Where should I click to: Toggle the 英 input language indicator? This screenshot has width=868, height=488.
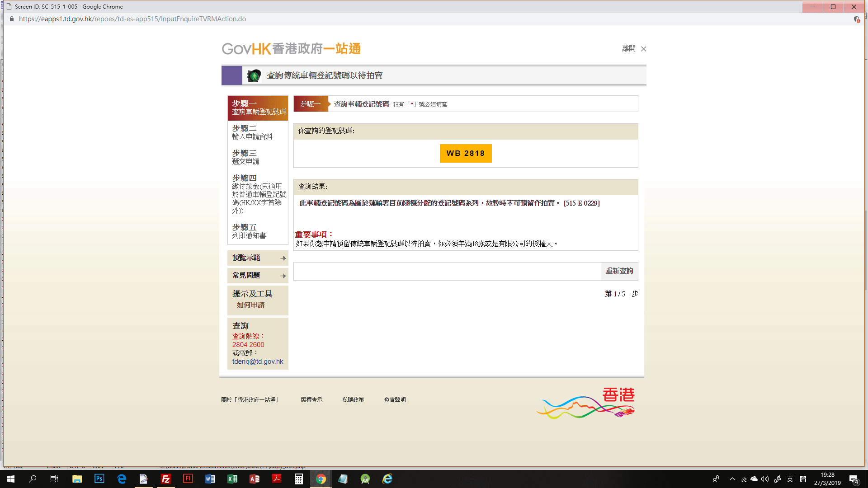[x=790, y=479]
